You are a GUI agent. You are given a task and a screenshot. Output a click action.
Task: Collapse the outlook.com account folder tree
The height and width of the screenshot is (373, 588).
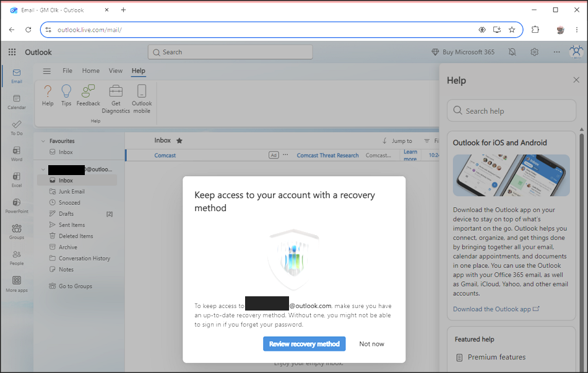[x=43, y=169]
